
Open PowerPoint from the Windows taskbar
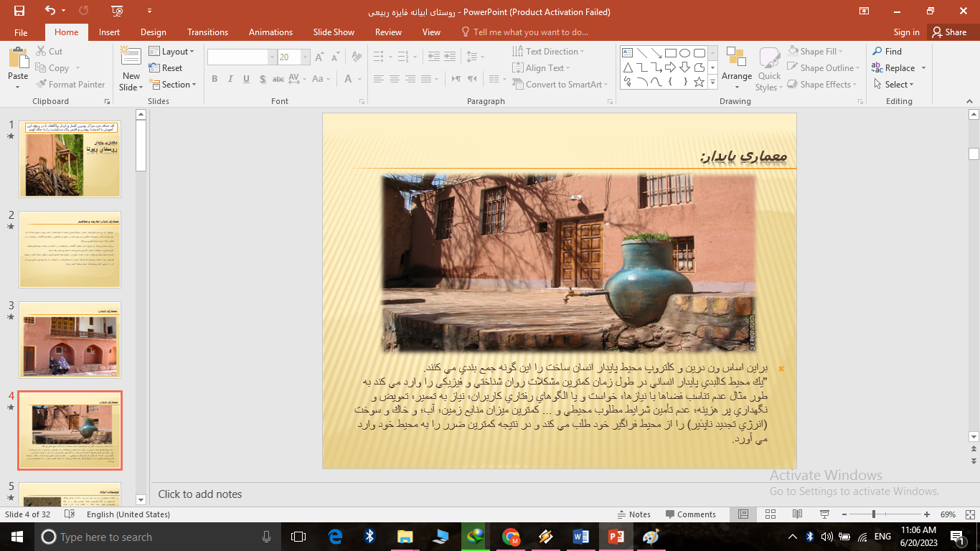(x=616, y=537)
